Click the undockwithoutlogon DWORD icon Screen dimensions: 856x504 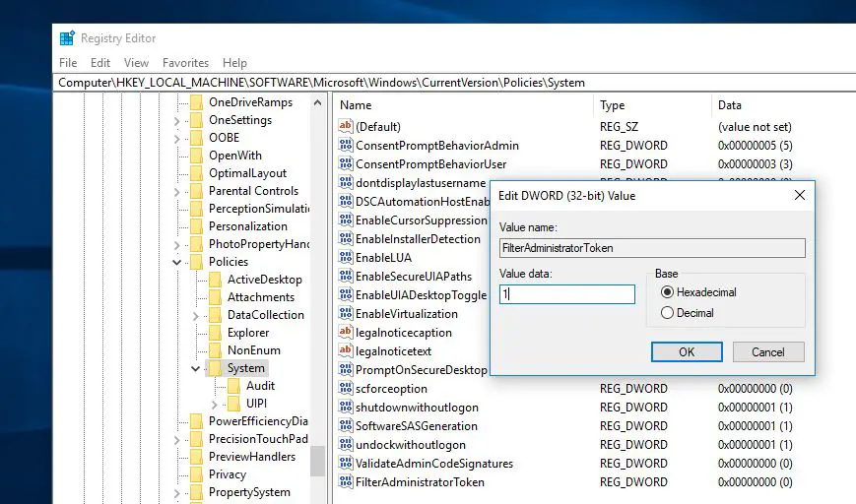pos(345,444)
